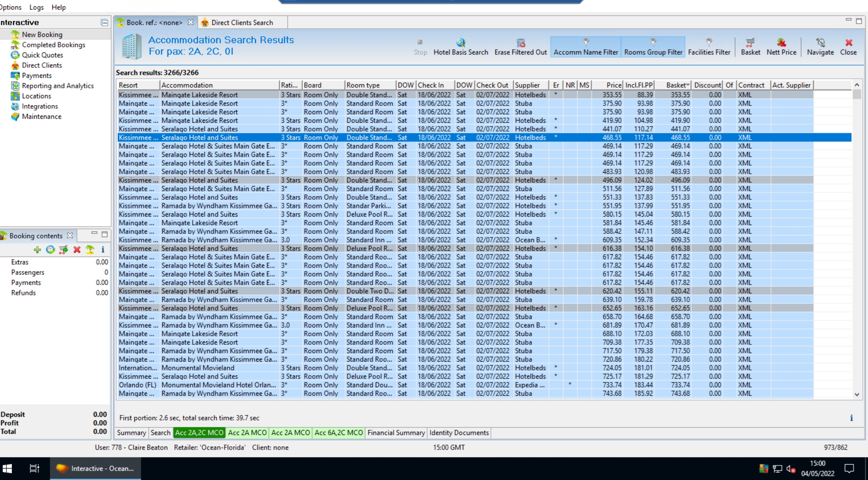Close the Booking contents panel tab
868x480 pixels.
pyautogui.click(x=70, y=236)
